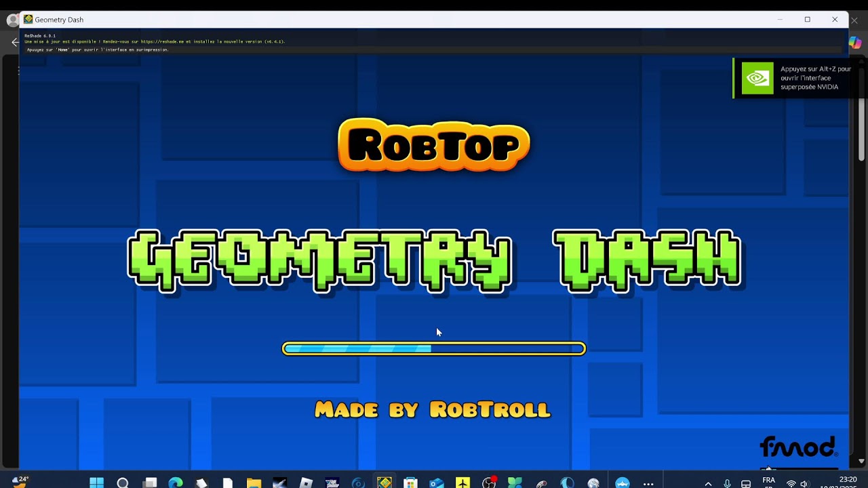Launch Microsoft Edge from the taskbar
This screenshot has width=868, height=488.
[x=176, y=483]
